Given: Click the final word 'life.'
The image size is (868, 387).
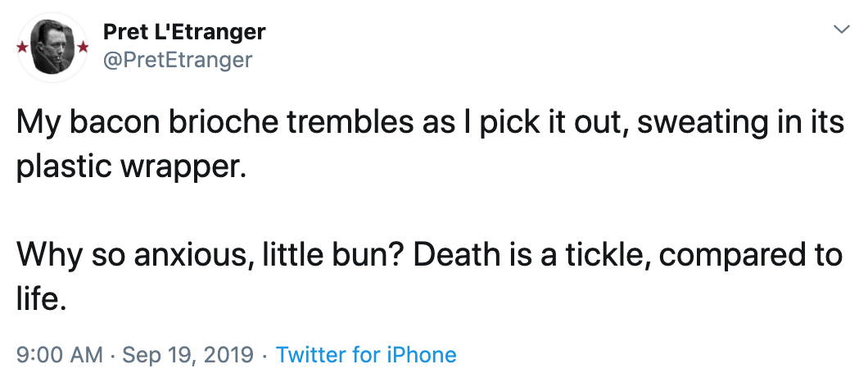Looking at the screenshot, I should coord(42,300).
